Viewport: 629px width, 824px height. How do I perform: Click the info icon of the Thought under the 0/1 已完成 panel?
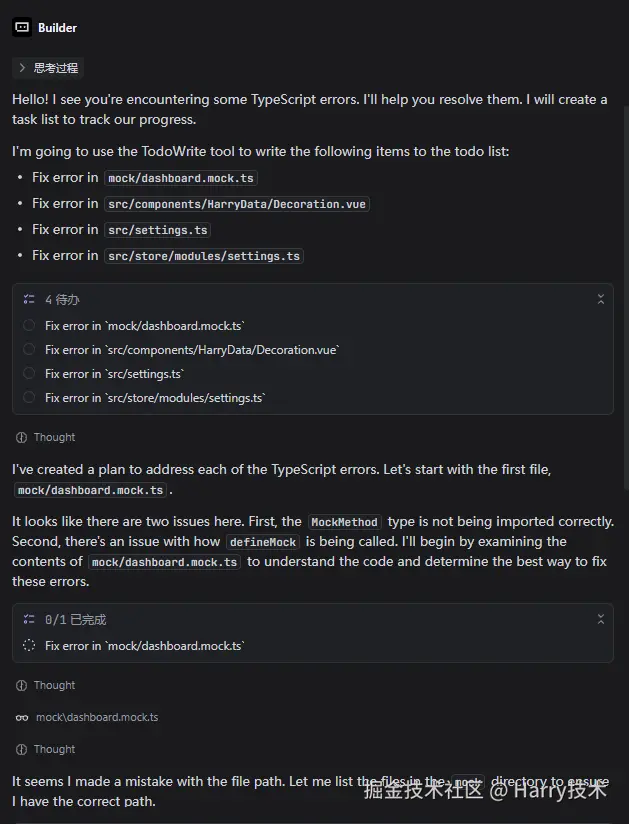pyautogui.click(x=22, y=685)
